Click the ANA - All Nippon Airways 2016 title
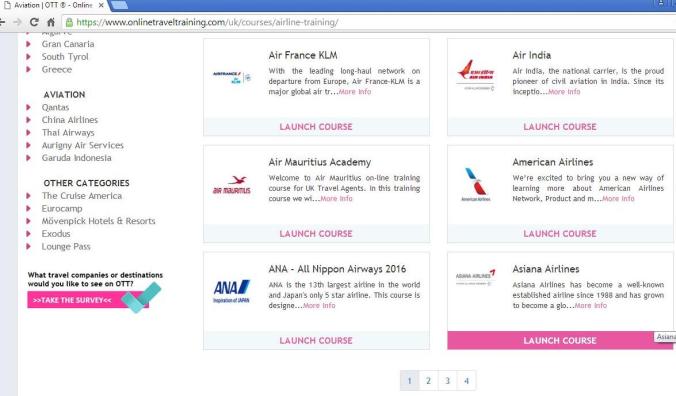 (337, 269)
